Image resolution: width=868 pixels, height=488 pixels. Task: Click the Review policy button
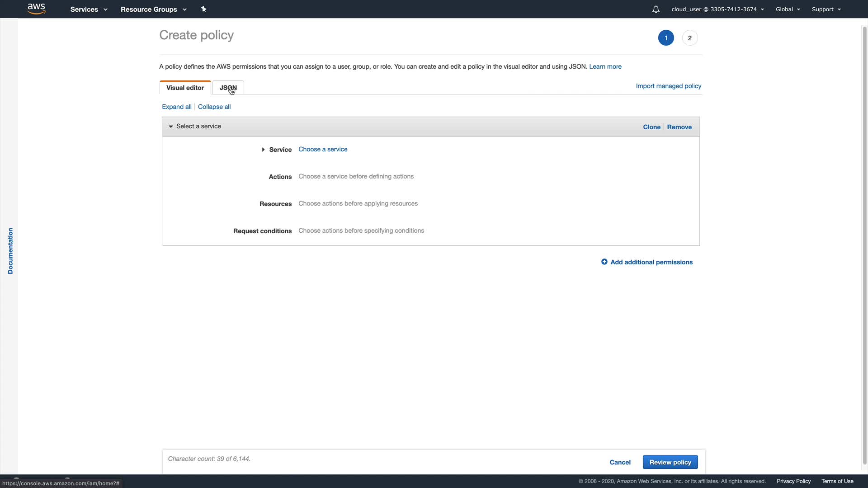click(x=670, y=462)
